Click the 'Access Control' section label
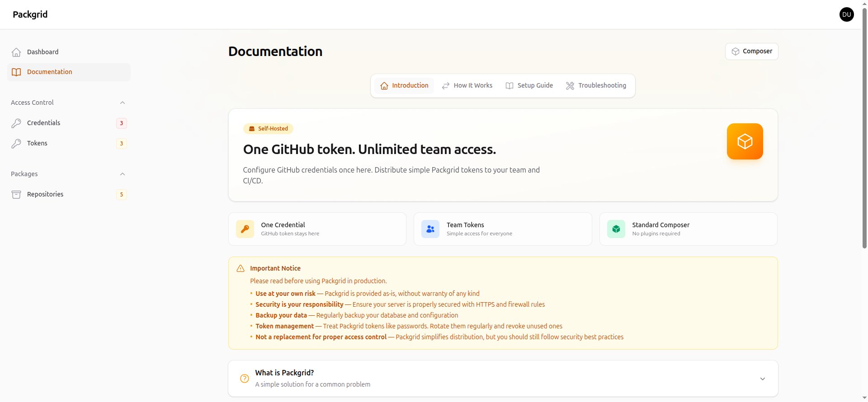Viewport: 868px width, 402px height. (x=32, y=103)
